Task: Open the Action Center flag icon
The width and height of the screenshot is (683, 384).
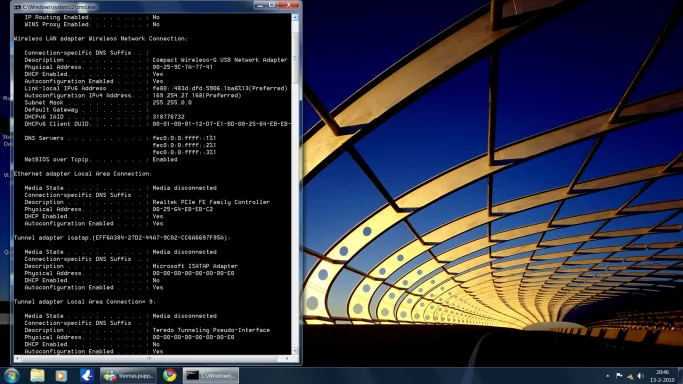Action: coord(619,376)
